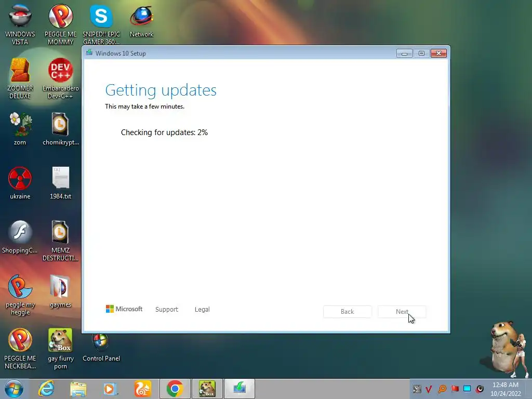Click 'This may take a few minutes.' text

pyautogui.click(x=144, y=107)
